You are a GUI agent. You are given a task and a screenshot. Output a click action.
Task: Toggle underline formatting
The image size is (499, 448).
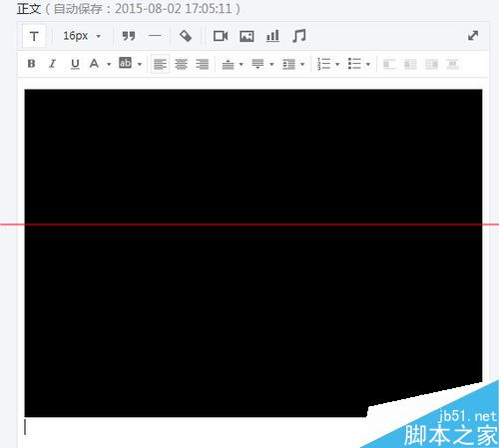click(x=75, y=64)
